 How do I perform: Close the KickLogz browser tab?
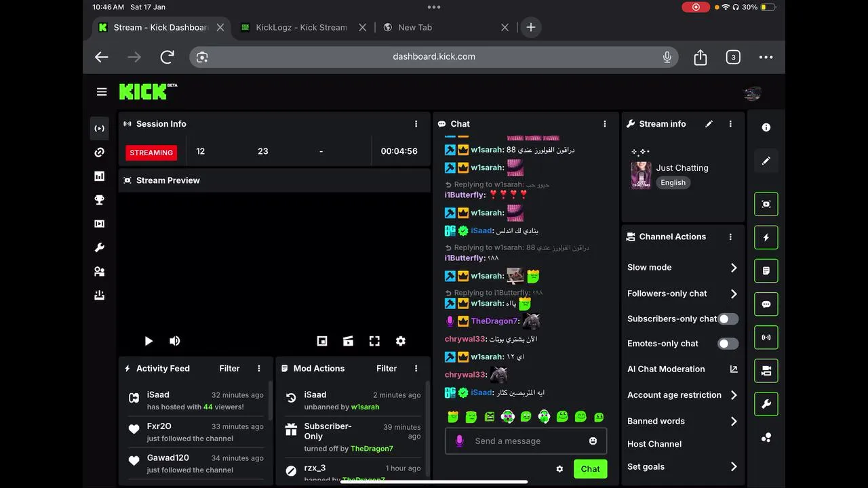tap(362, 28)
